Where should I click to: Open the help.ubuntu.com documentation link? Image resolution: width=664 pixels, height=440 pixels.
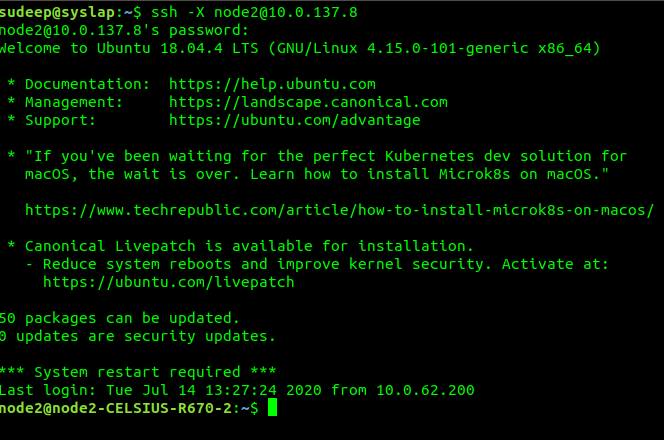pyautogui.click(x=272, y=84)
